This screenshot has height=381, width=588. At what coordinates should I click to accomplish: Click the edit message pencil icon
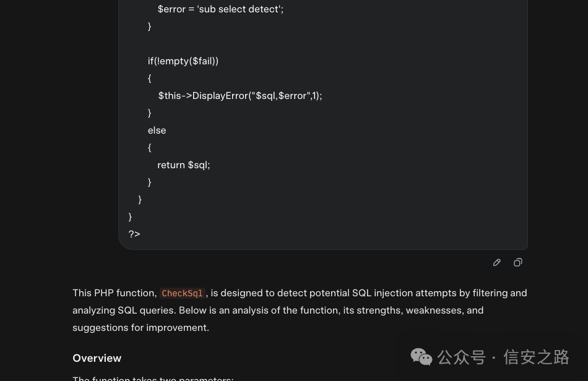[x=497, y=263]
